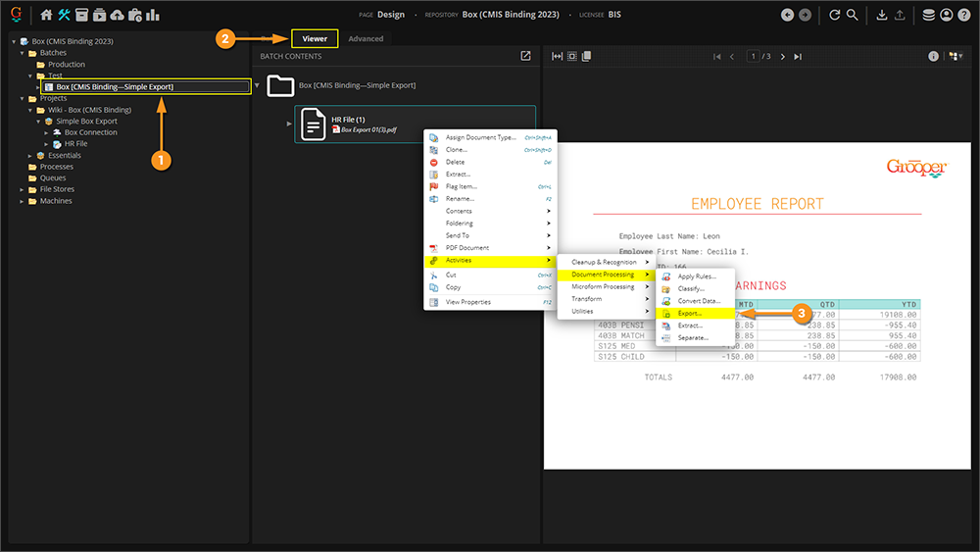980x552 pixels.
Task: Open the Stats bar chart icon
Action: [x=153, y=15]
